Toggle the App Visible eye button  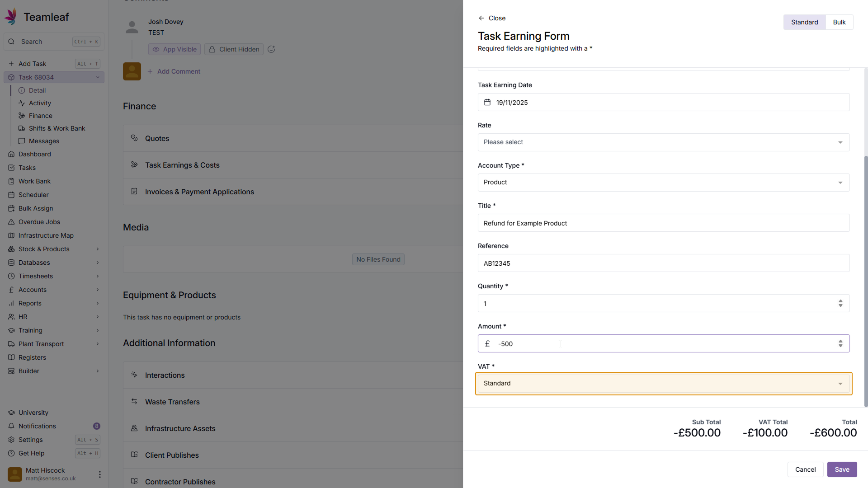tap(175, 49)
